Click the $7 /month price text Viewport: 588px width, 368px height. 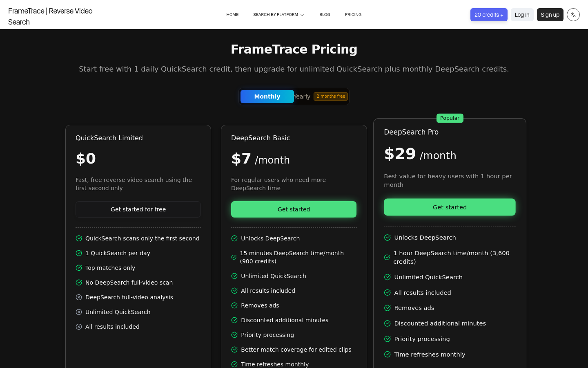tap(261, 159)
